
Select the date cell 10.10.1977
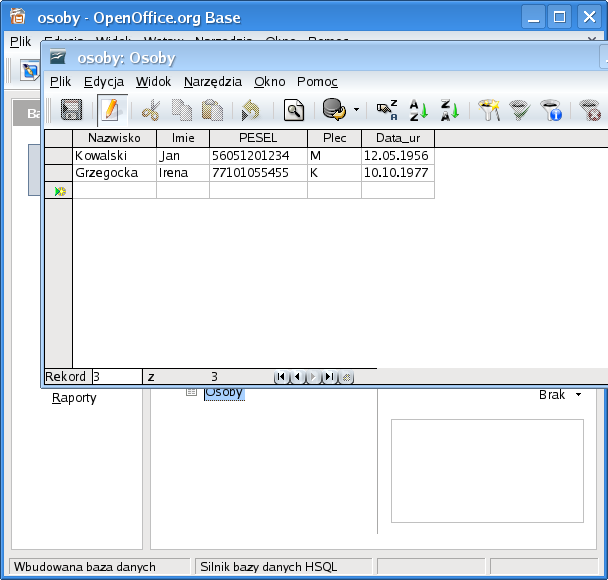click(398, 173)
